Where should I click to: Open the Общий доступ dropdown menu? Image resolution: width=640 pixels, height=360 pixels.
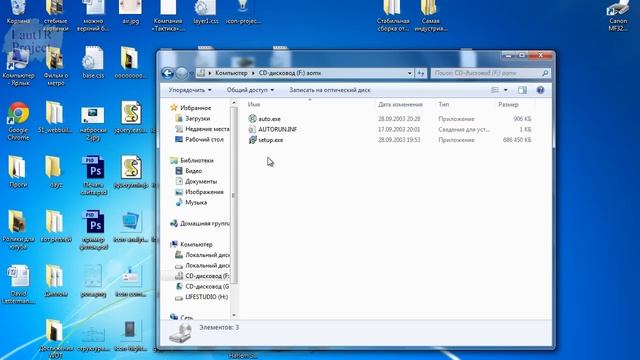tap(250, 90)
